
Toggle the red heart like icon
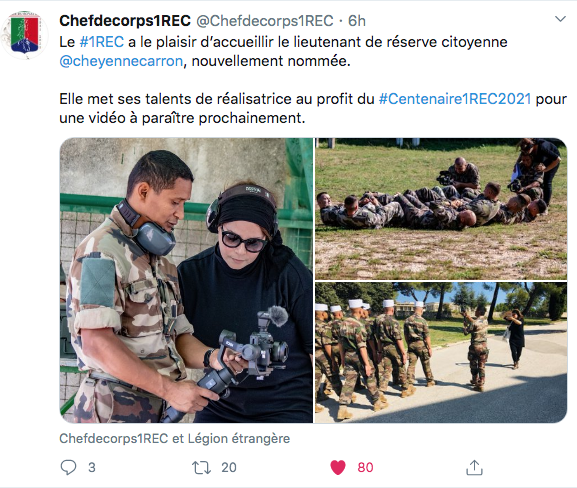338,467
